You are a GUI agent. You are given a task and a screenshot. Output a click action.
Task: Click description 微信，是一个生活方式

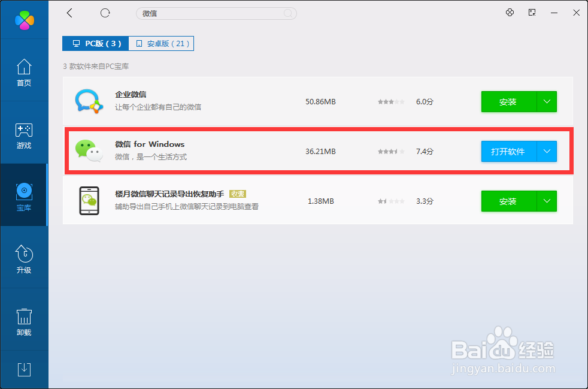(151, 157)
